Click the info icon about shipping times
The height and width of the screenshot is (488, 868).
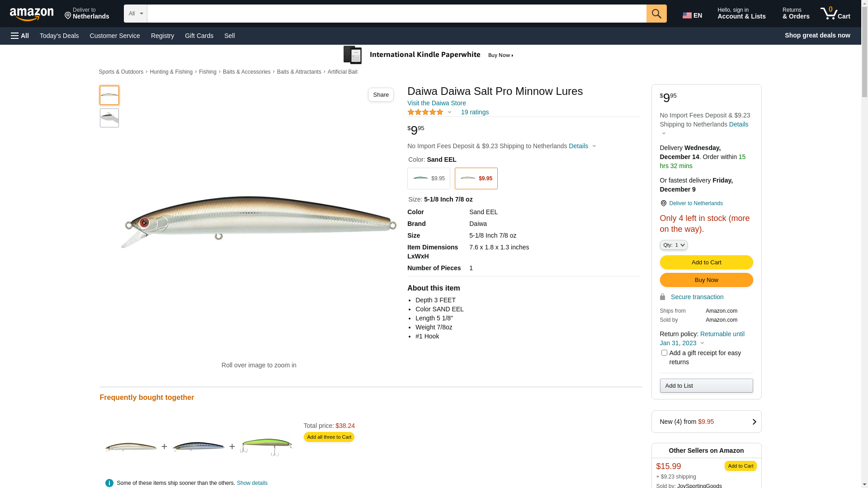click(x=109, y=483)
